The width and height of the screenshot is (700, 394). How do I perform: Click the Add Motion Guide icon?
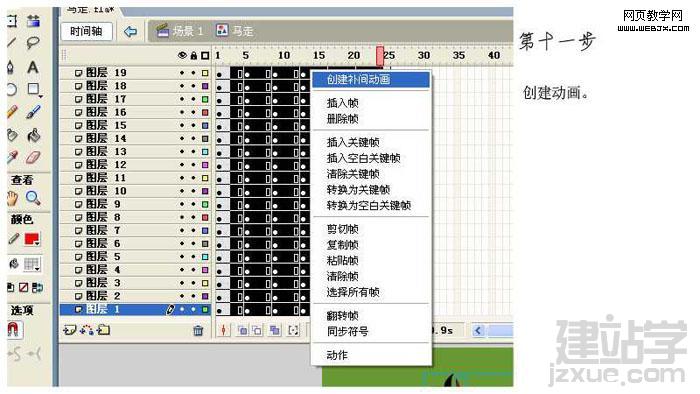(87, 330)
